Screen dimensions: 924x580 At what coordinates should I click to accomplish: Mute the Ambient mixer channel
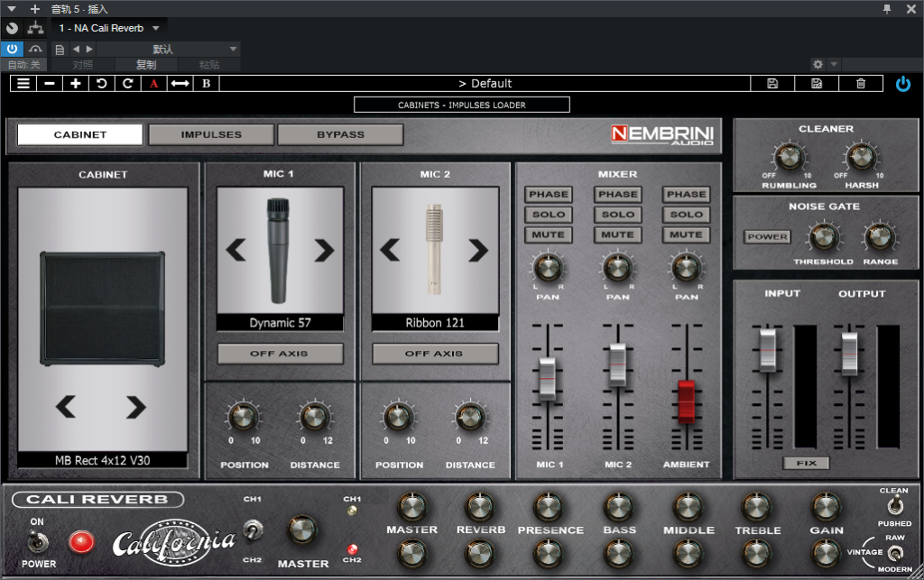point(686,235)
